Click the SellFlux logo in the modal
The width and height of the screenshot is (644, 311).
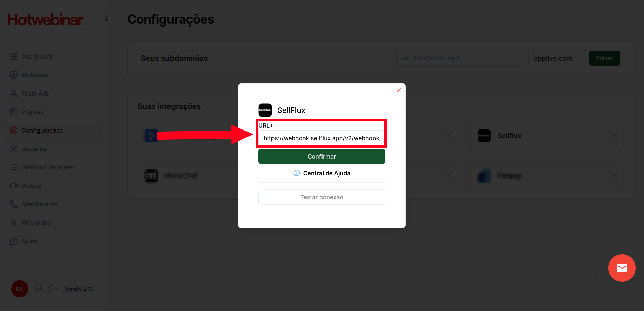(x=265, y=110)
